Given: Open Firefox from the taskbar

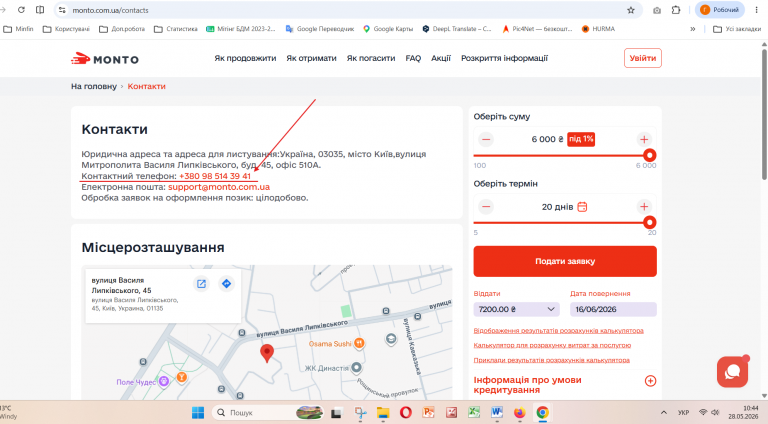Looking at the screenshot, I should click(519, 413).
